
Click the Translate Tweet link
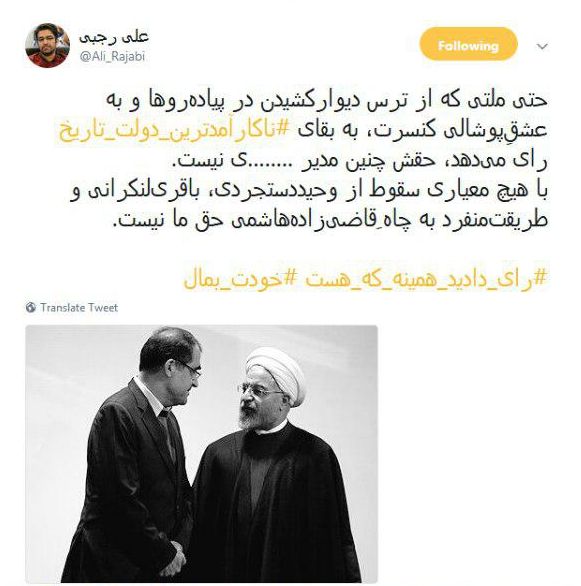pos(79,308)
